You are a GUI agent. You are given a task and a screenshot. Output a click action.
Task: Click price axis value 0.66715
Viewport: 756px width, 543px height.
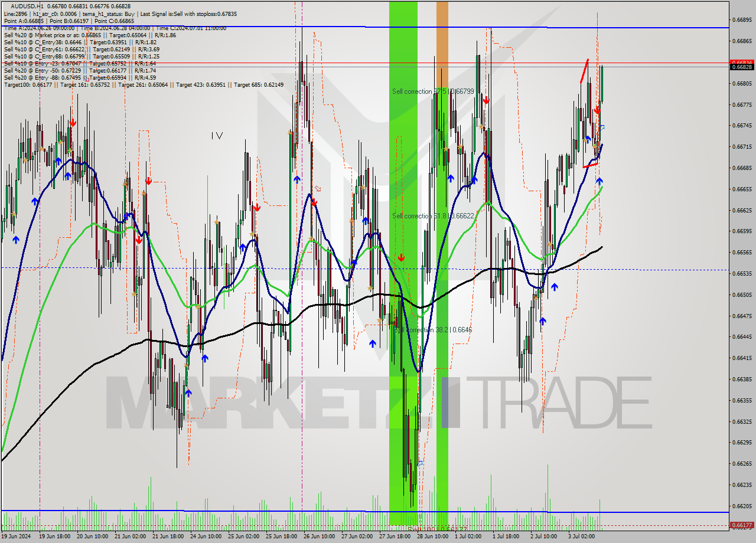point(742,147)
